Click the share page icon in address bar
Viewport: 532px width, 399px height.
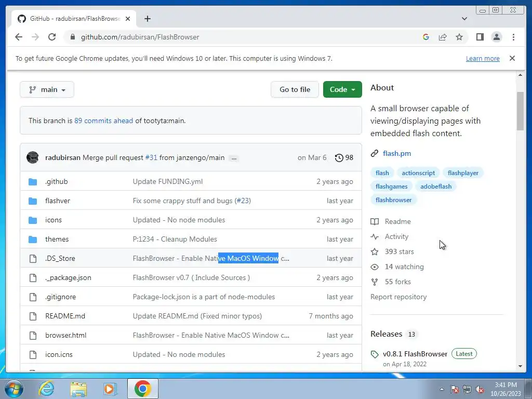(x=443, y=37)
